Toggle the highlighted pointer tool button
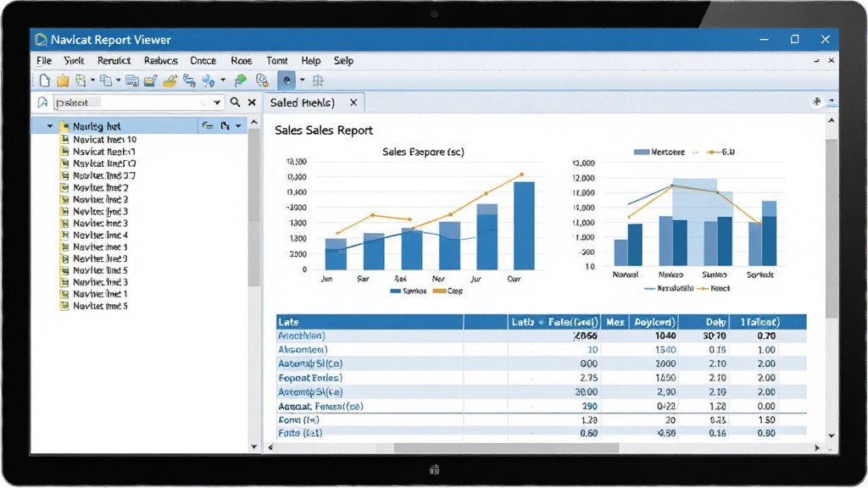The height and width of the screenshot is (488, 868). tap(287, 80)
